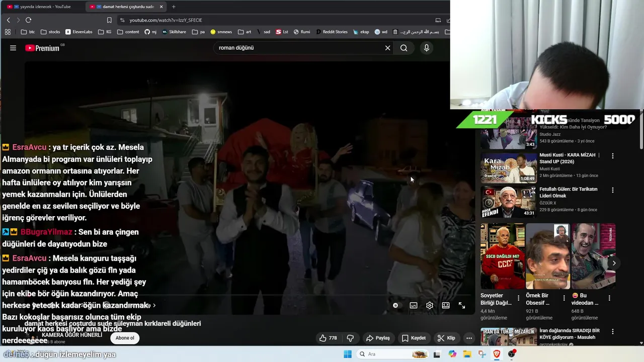The width and height of the screenshot is (644, 362).
Task: Open options for 'Sovyetler Birliği' short
Action: [x=519, y=298]
